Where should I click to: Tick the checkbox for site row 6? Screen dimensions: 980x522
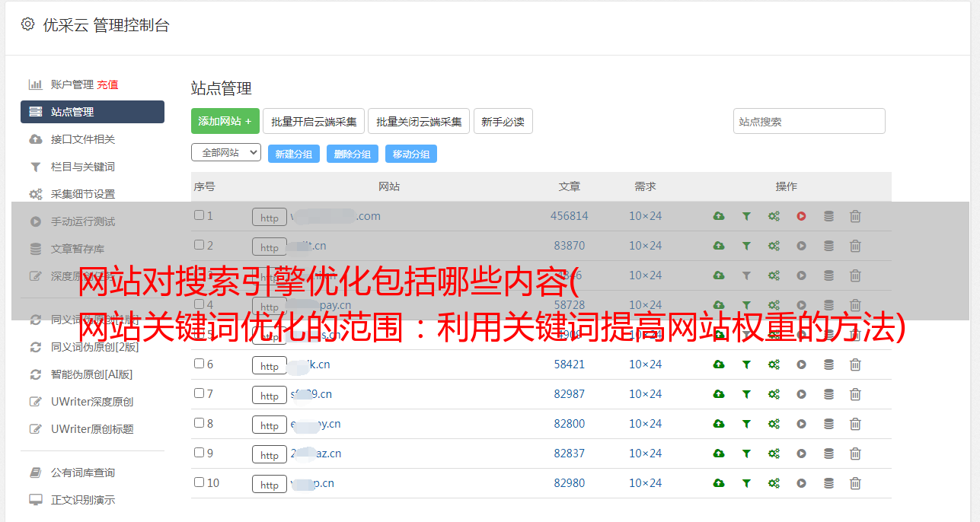[199, 364]
